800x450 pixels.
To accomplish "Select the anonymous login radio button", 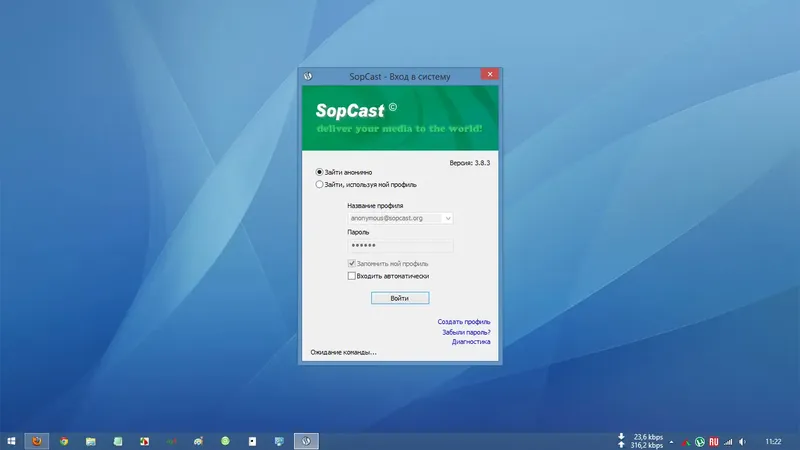I will (319, 172).
